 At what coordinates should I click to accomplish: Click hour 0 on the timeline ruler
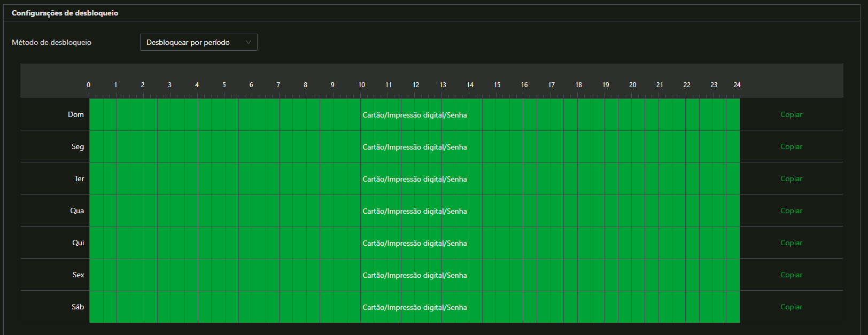tap(89, 85)
